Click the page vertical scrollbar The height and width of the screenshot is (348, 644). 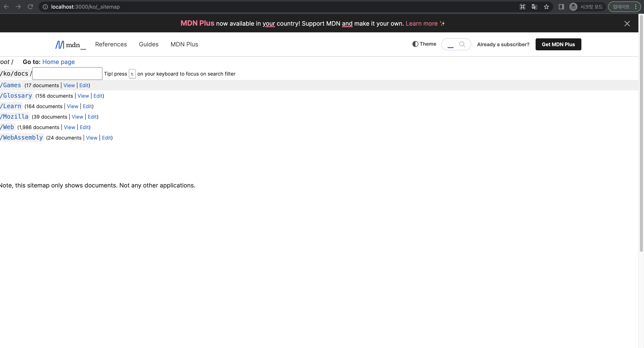tap(641, 133)
